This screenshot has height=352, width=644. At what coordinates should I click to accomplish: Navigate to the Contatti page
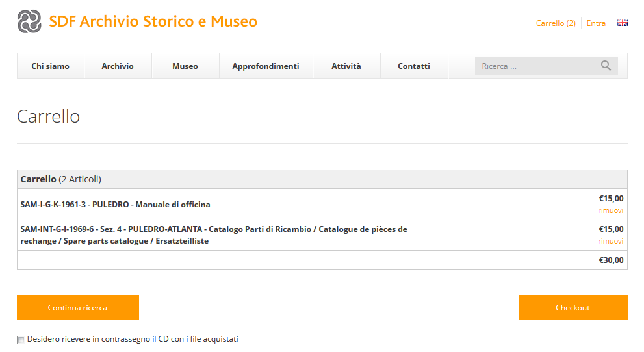414,66
